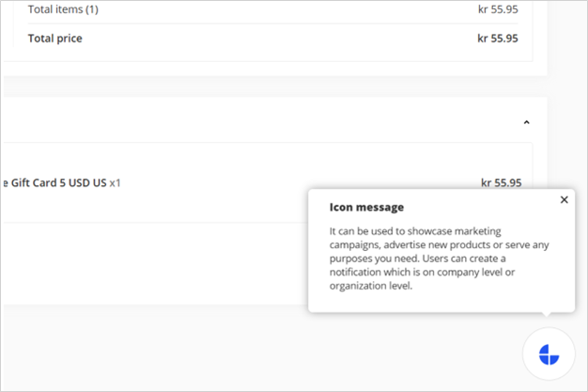Image resolution: width=588 pixels, height=392 pixels.
Task: Click the bold Total price label
Action: pyautogui.click(x=54, y=39)
